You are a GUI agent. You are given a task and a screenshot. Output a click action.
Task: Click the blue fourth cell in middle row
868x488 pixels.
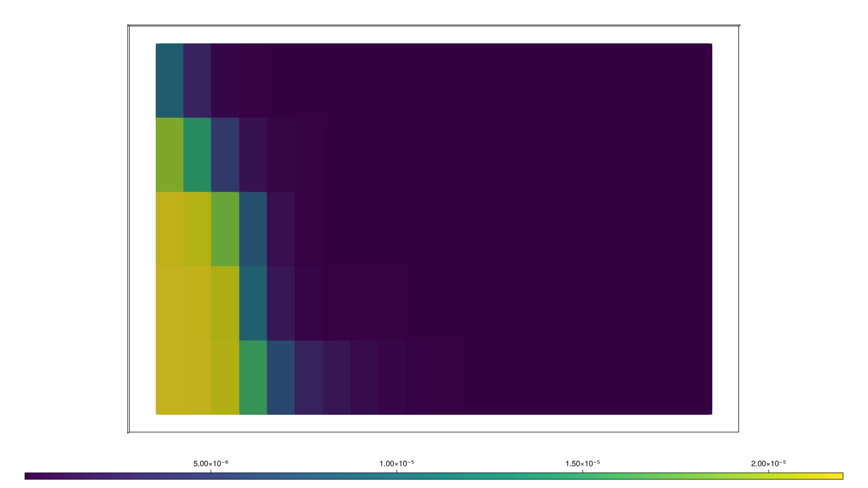click(x=253, y=229)
